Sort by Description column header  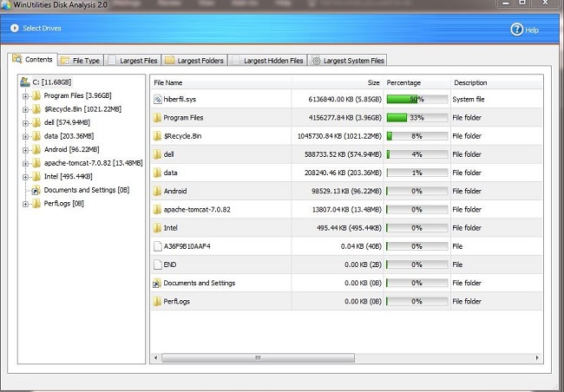496,82
